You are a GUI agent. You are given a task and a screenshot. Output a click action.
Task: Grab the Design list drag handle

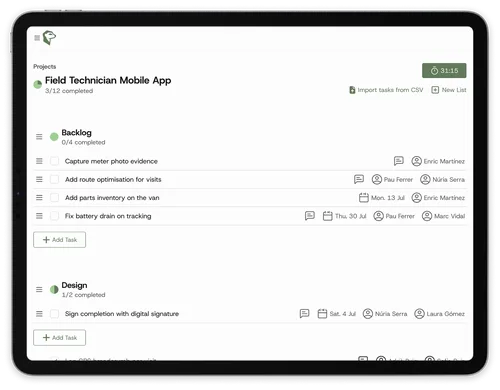coord(39,289)
